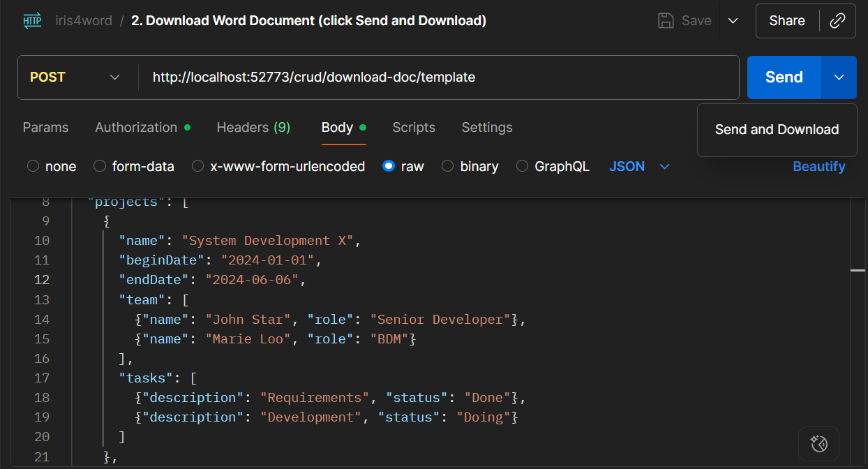Open the JSON format dropdown

pyautogui.click(x=639, y=166)
